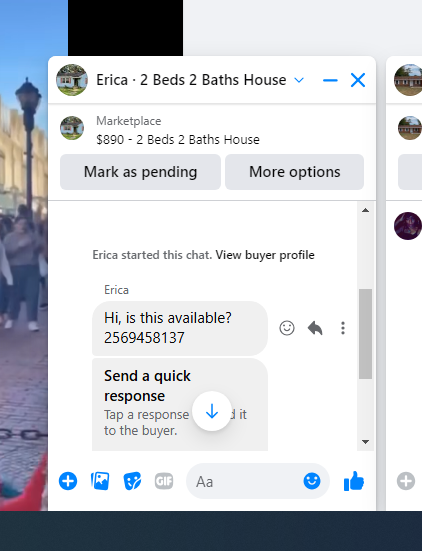This screenshot has width=422, height=551.
Task: Click Mark as pending button
Action: coord(140,172)
